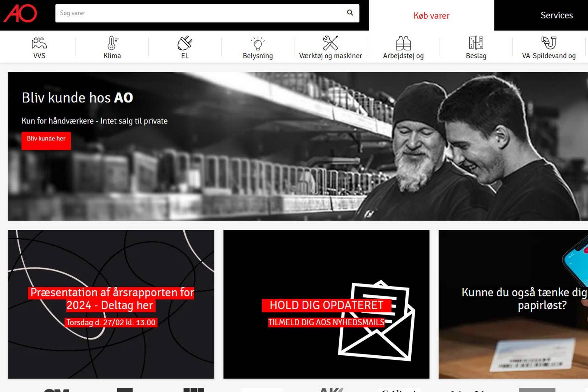This screenshot has width=588, height=392.
Task: Focus the Søg varer search field
Action: click(x=200, y=13)
